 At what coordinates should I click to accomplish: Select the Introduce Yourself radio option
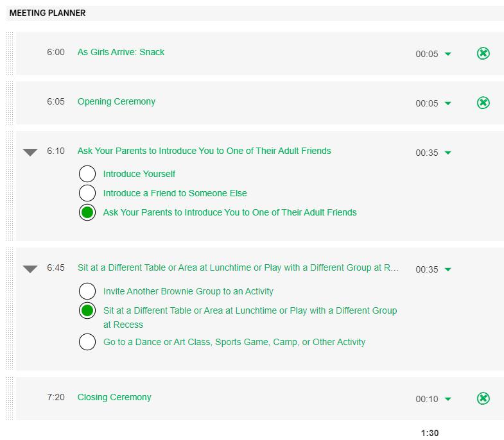pos(87,174)
